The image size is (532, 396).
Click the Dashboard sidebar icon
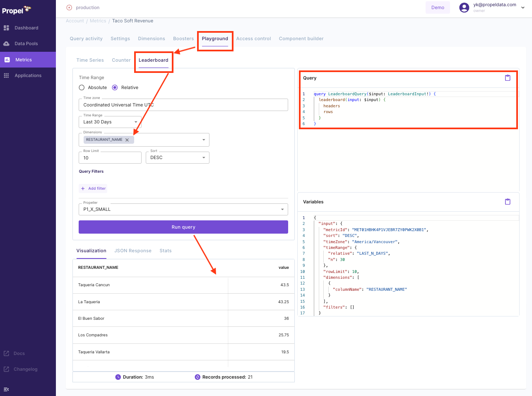[x=6, y=28]
